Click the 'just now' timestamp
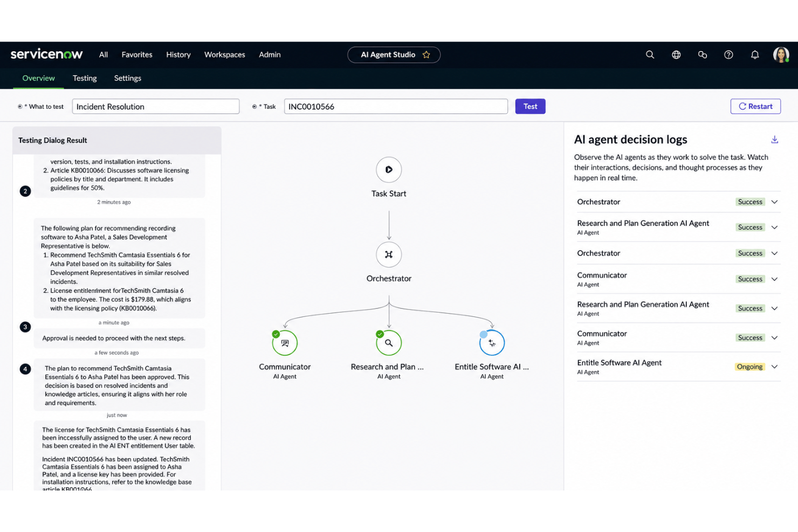Viewport: 798px width, 532px height. coord(117,415)
